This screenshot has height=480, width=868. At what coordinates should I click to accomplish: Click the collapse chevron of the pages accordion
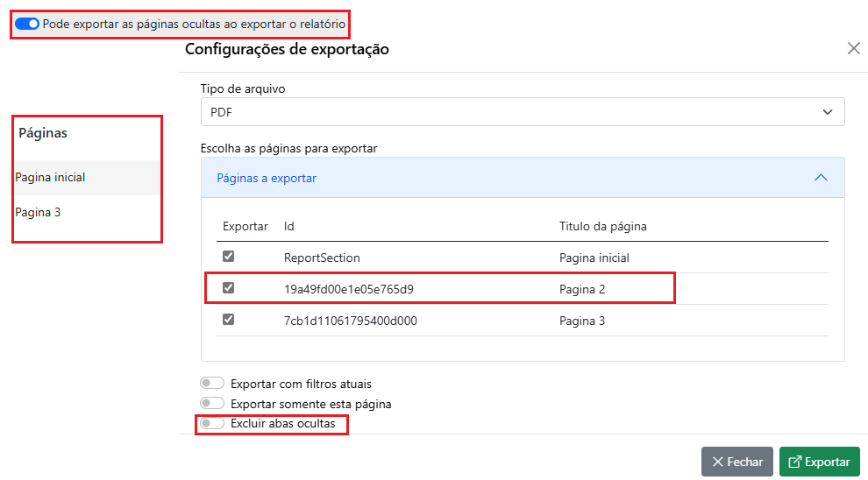(x=821, y=178)
